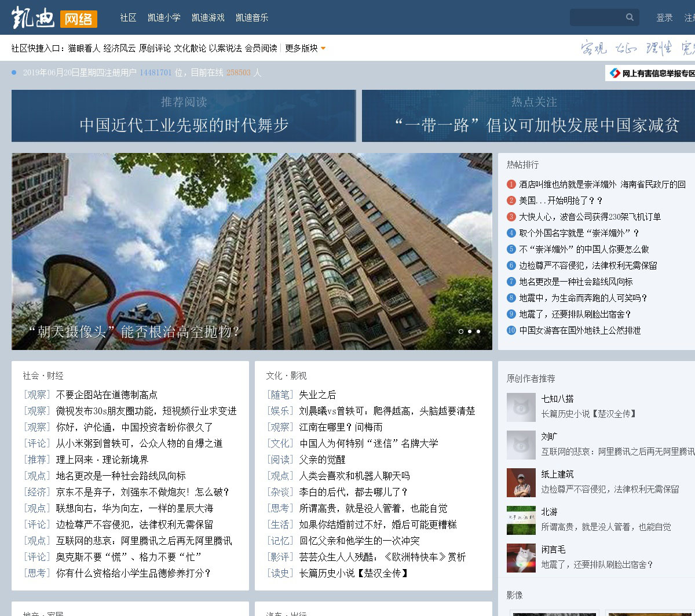Open 原创评论 quick entry
The image size is (695, 616).
tap(155, 48)
